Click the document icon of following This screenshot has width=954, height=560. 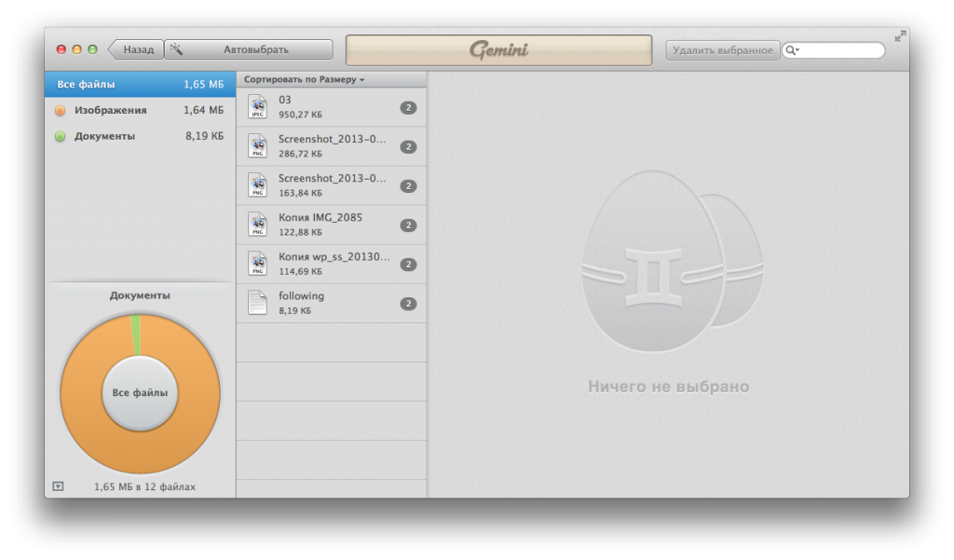point(258,303)
